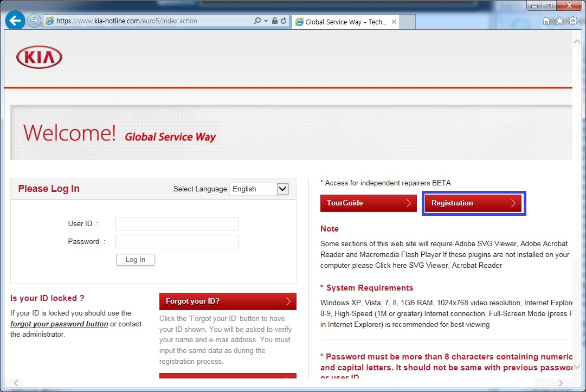Open the Registration page

(473, 203)
